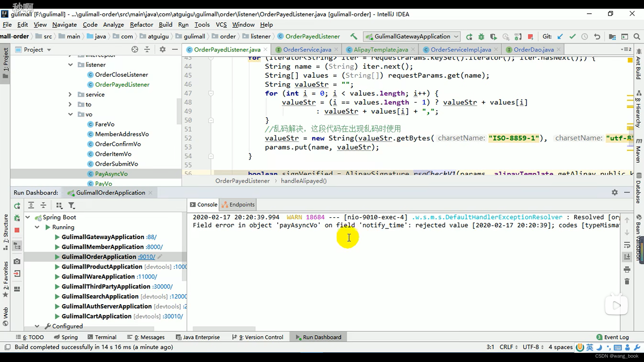Switch to AlipayTemplate.java tab
Image resolution: width=644 pixels, height=362 pixels.
coord(381,50)
